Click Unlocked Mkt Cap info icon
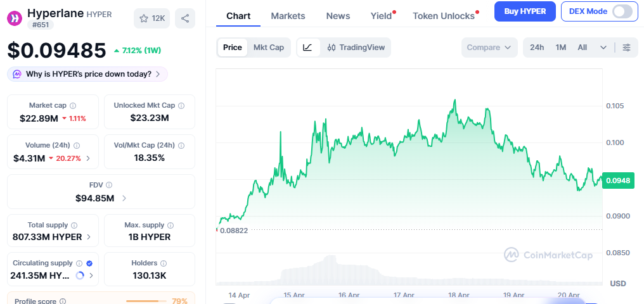The width and height of the screenshot is (644, 304). (181, 105)
